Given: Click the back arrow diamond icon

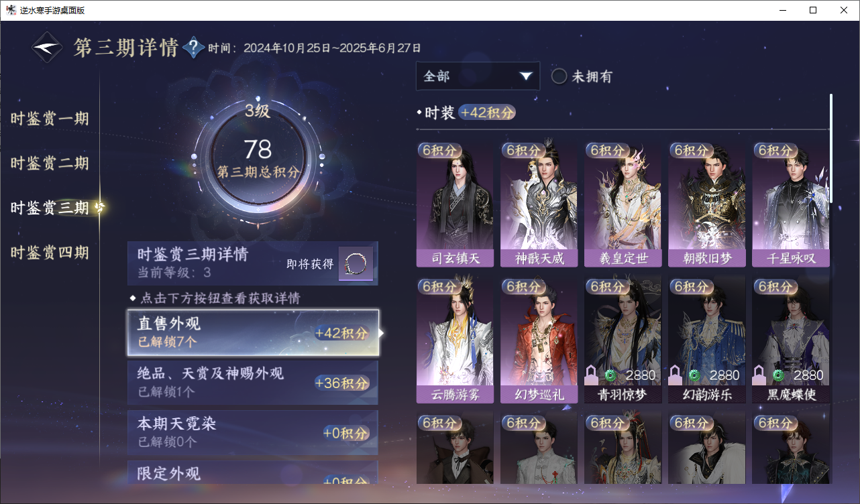Looking at the screenshot, I should point(48,48).
